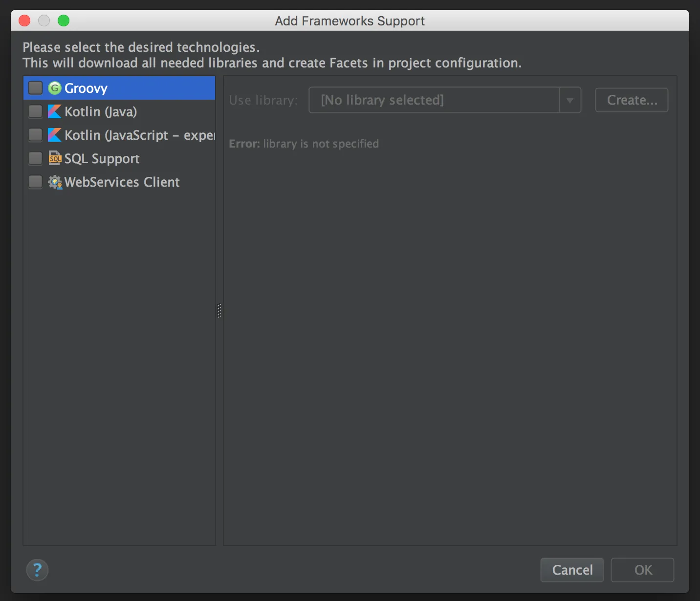The height and width of the screenshot is (601, 700).
Task: Select the SQL Support list entry
Action: tap(119, 158)
